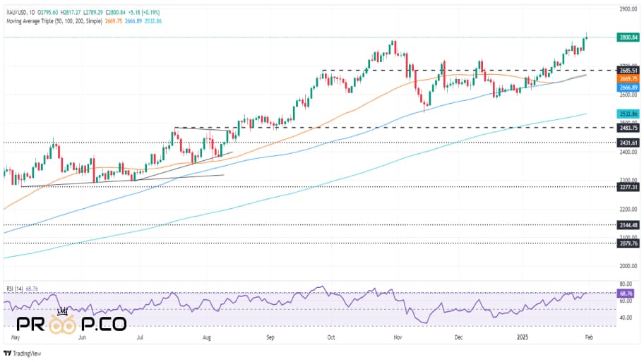Click the Nov label on time axis
Viewport: 644px width, 362px height.
[398, 337]
